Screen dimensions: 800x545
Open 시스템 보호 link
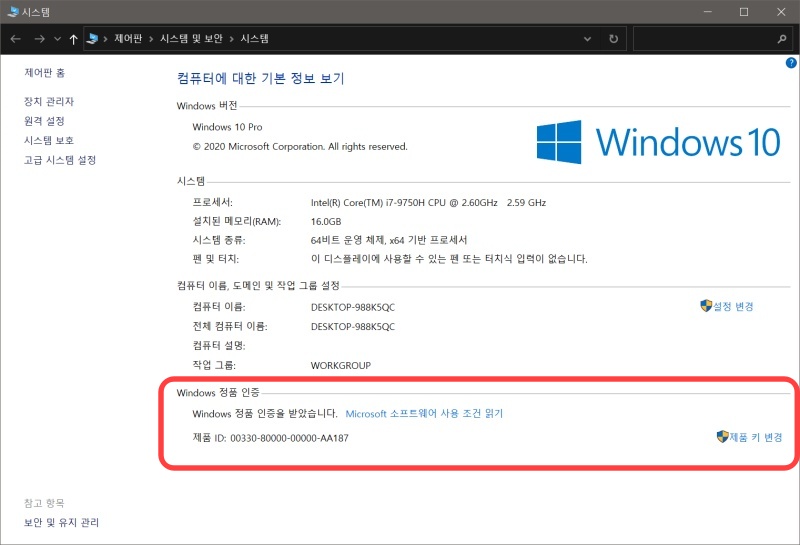(49, 140)
